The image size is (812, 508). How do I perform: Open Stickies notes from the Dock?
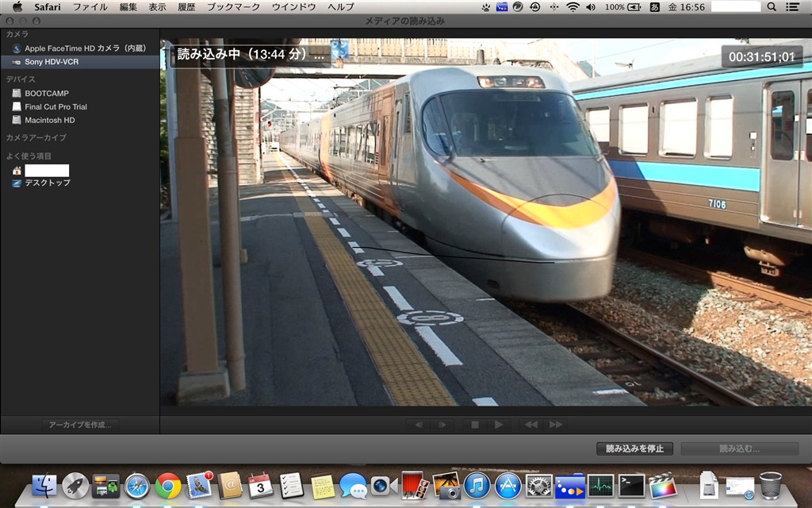pyautogui.click(x=322, y=487)
